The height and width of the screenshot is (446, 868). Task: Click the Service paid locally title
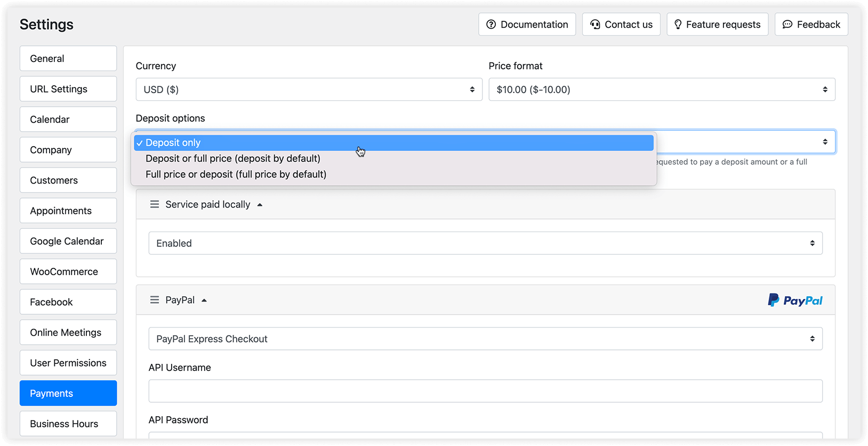[207, 204]
